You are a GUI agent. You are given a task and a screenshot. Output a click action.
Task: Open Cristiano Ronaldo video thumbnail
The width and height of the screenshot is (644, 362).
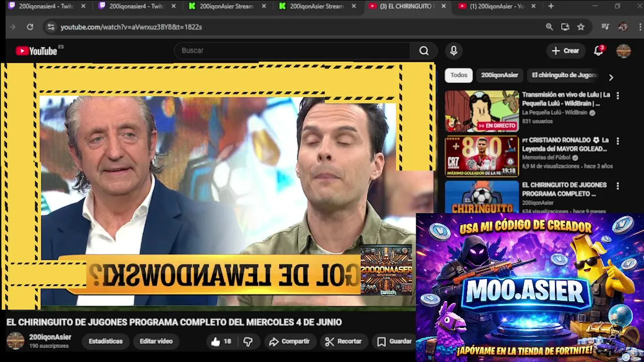(x=481, y=156)
